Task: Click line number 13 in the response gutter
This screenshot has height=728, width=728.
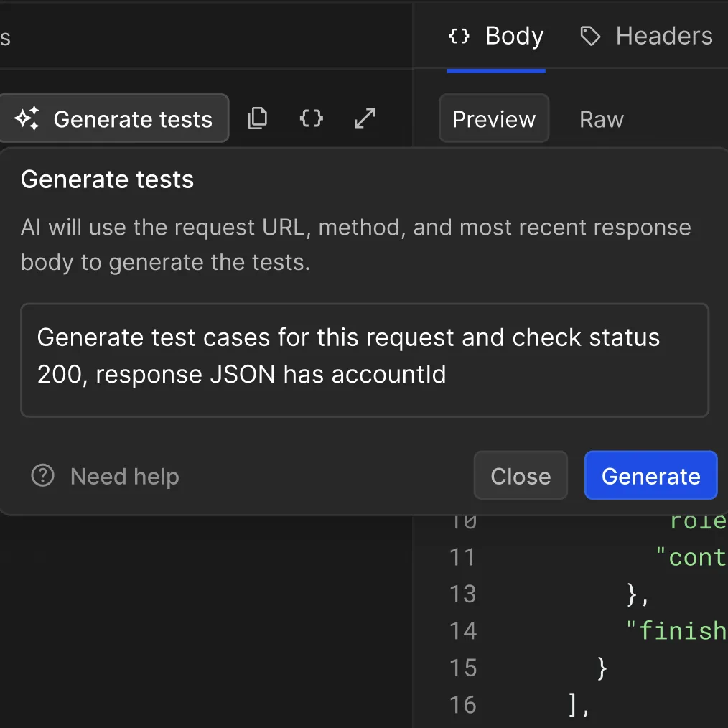Action: click(x=464, y=594)
